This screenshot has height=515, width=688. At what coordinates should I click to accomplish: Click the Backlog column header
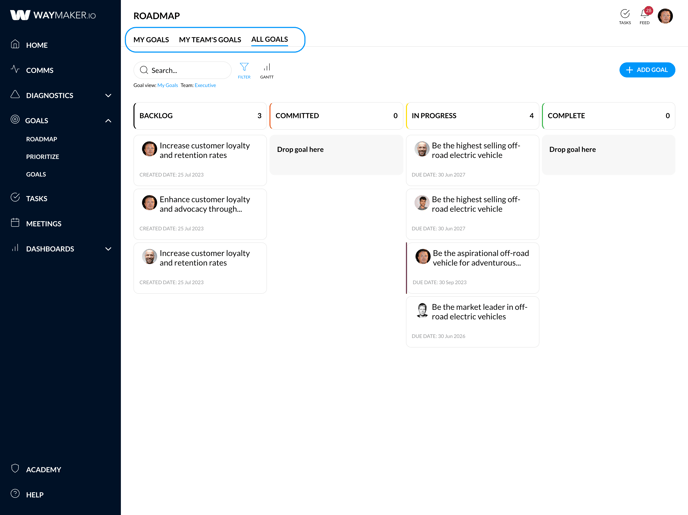coord(200,116)
